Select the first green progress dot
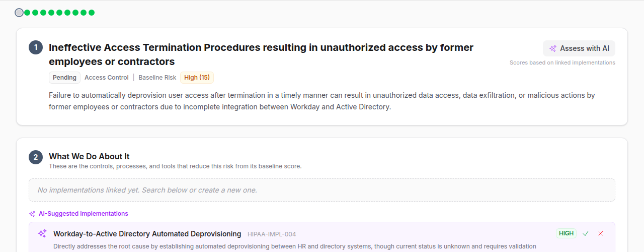 click(x=27, y=13)
